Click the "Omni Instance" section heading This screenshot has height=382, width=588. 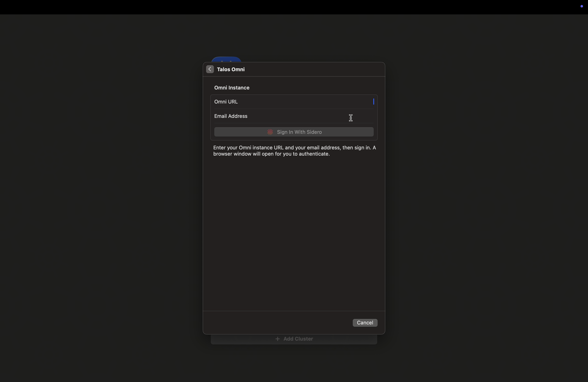pyautogui.click(x=232, y=88)
